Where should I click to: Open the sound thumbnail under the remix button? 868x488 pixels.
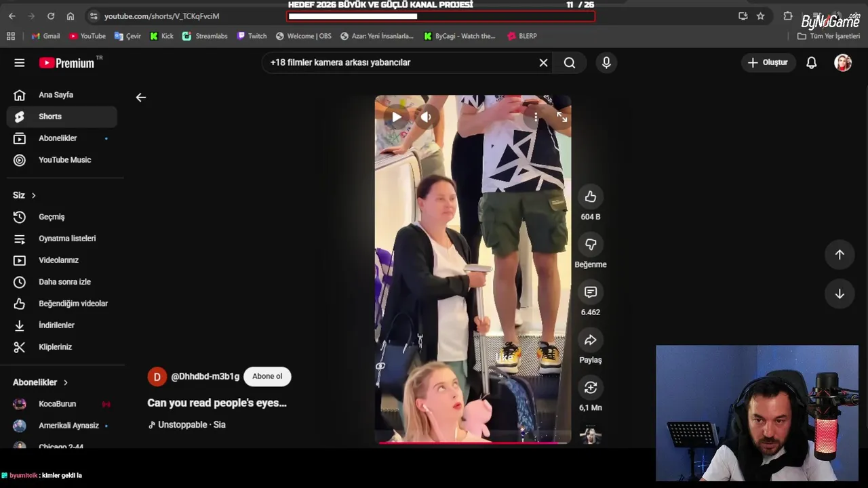coord(591,434)
